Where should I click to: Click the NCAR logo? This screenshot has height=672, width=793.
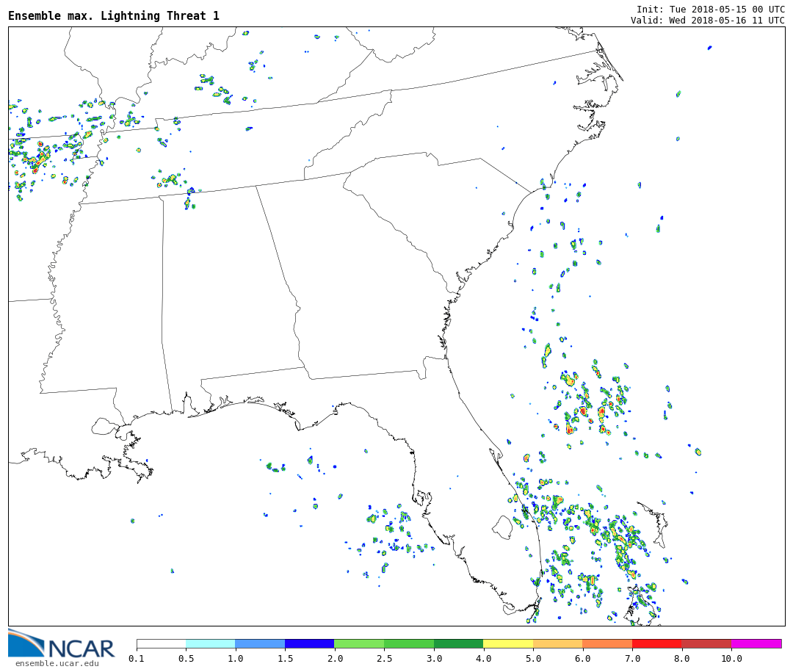click(x=62, y=645)
